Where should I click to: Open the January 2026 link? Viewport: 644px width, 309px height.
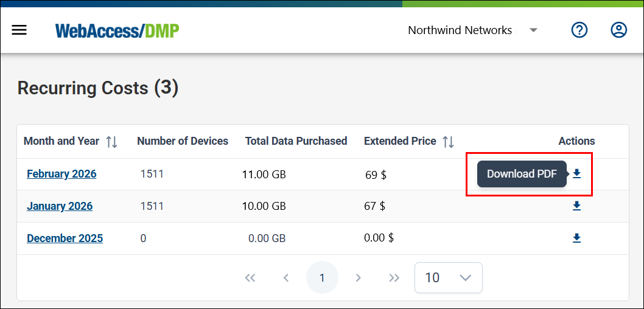click(60, 206)
